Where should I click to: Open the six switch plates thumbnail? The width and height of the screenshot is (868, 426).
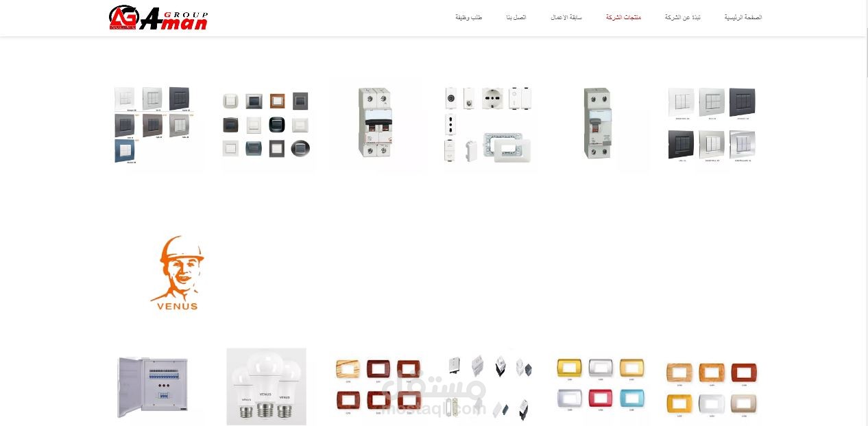712,126
